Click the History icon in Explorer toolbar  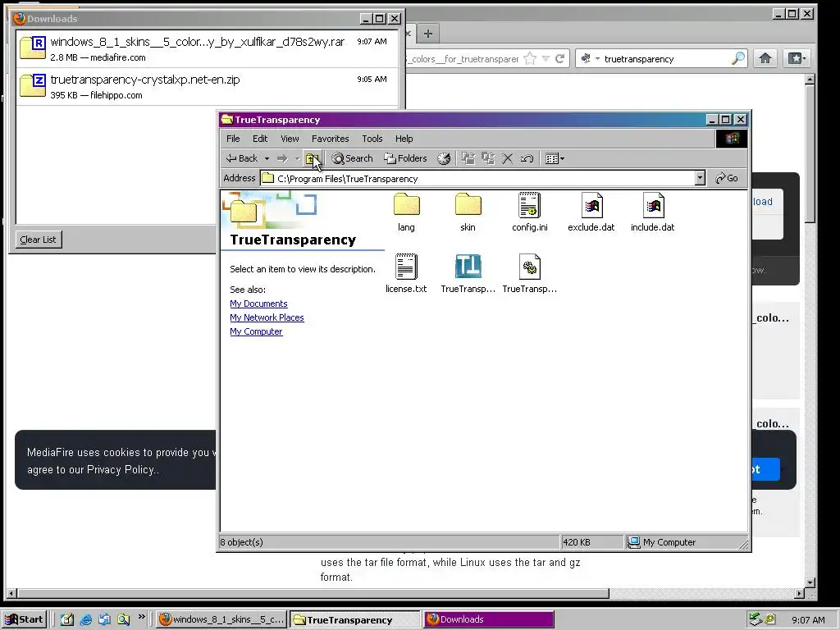pos(444,158)
